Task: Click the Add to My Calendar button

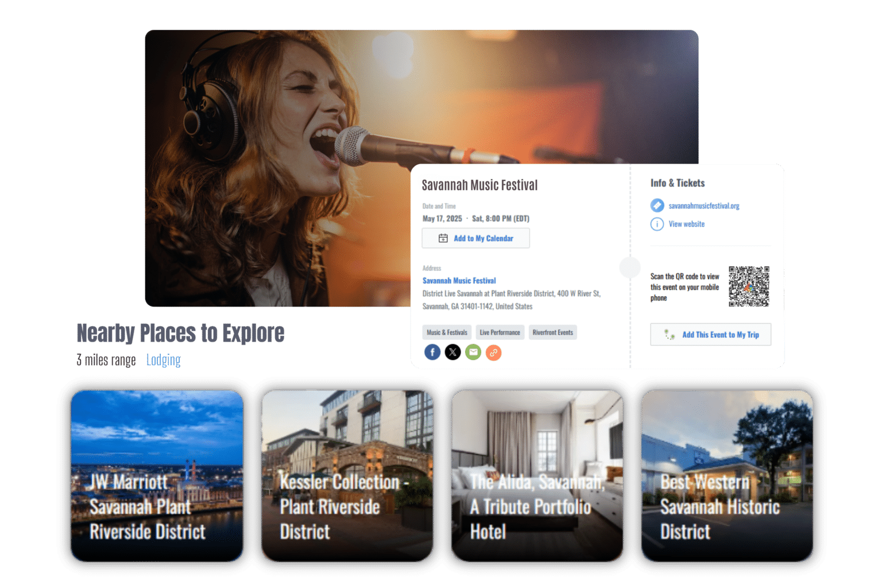Action: tap(476, 238)
